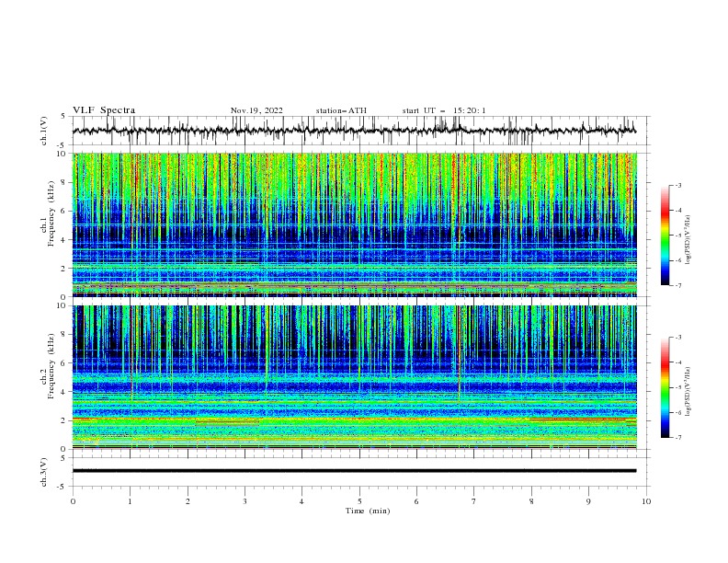Screen dimensions: 728x563
Task: Click the ch.3 flat black voltage trace
Action: [354, 471]
